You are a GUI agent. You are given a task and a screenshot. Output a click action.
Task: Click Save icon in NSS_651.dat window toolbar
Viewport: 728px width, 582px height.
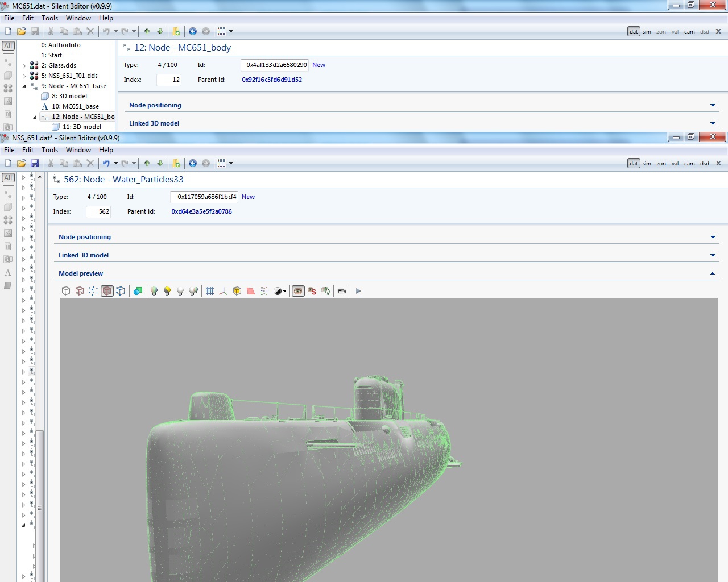point(35,163)
